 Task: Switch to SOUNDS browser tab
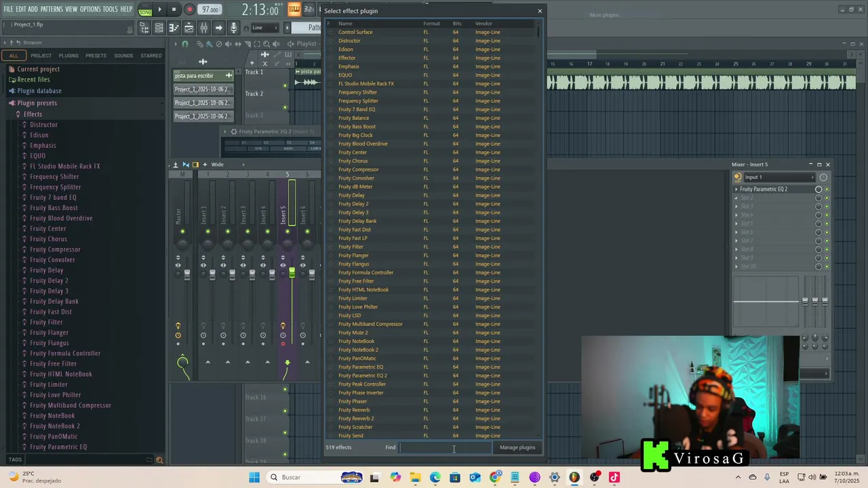click(123, 56)
